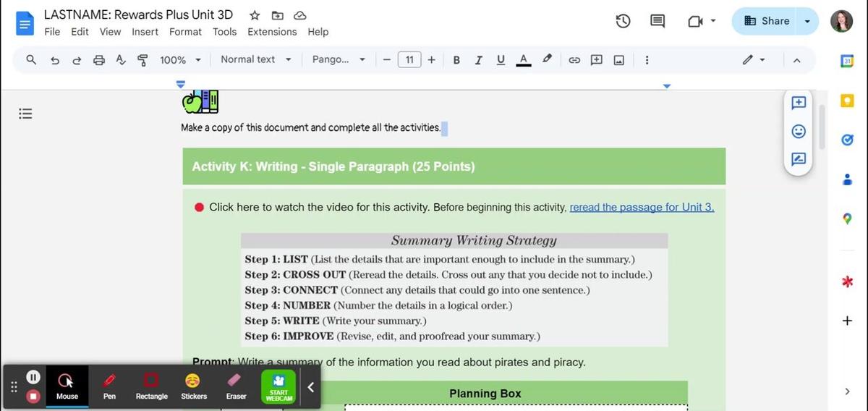Click the font size field showing 11

click(x=409, y=60)
